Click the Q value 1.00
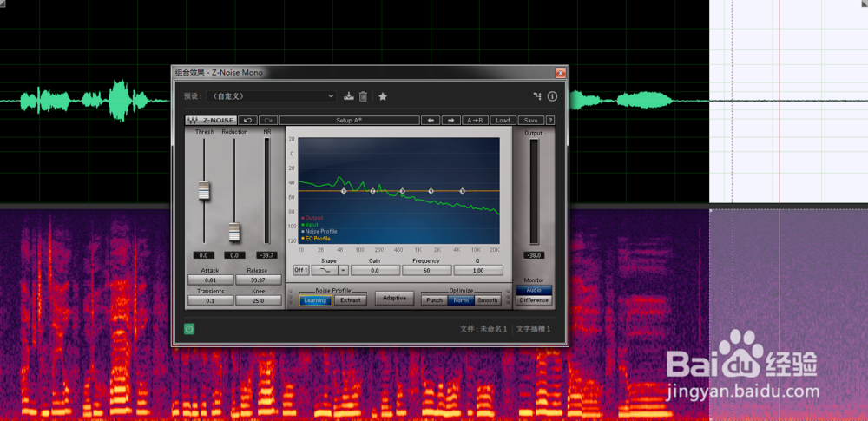Screen dimensions: 868x421 pos(478,270)
